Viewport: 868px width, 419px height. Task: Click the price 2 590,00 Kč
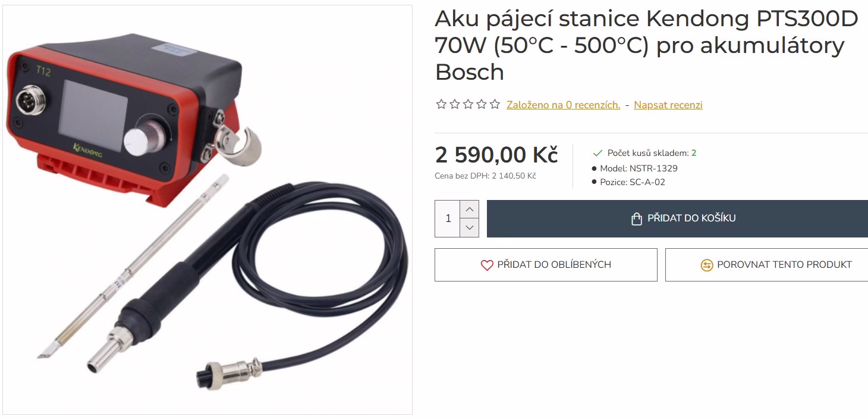tap(496, 155)
